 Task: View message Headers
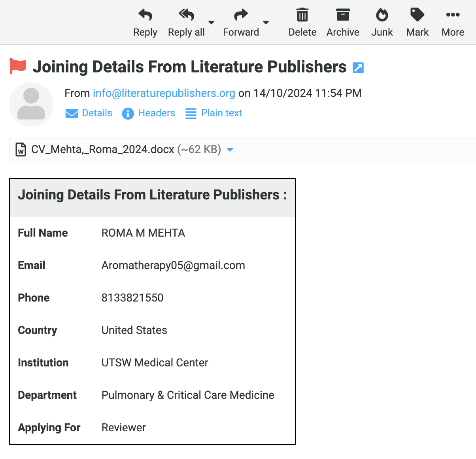[x=149, y=113]
